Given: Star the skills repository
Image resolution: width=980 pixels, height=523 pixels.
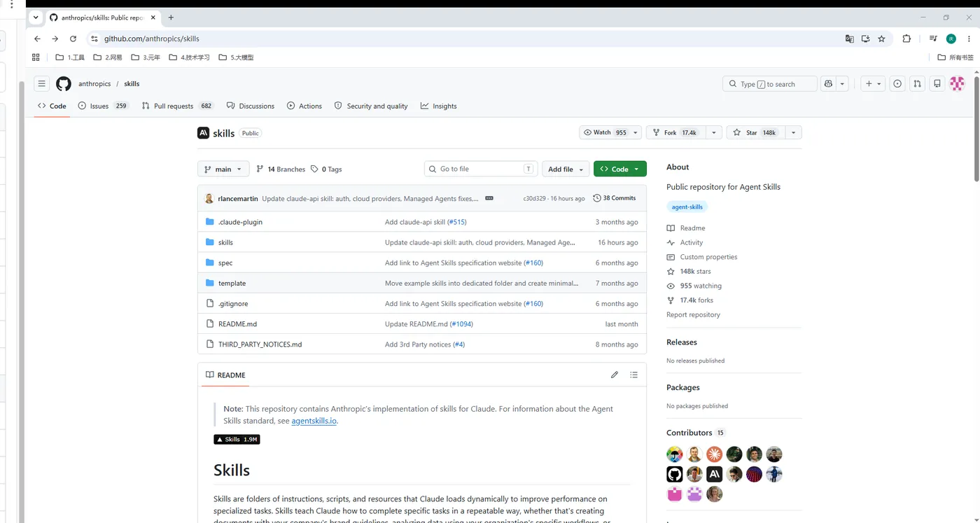Looking at the screenshot, I should 756,132.
